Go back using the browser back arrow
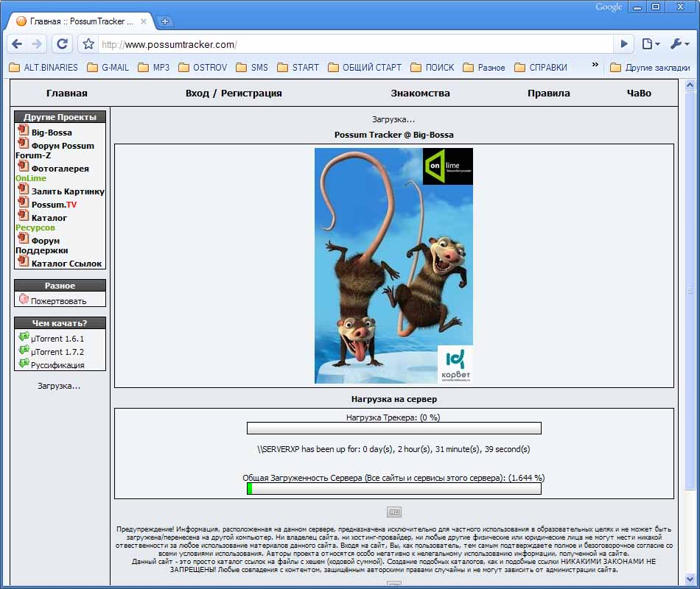 pyautogui.click(x=17, y=43)
